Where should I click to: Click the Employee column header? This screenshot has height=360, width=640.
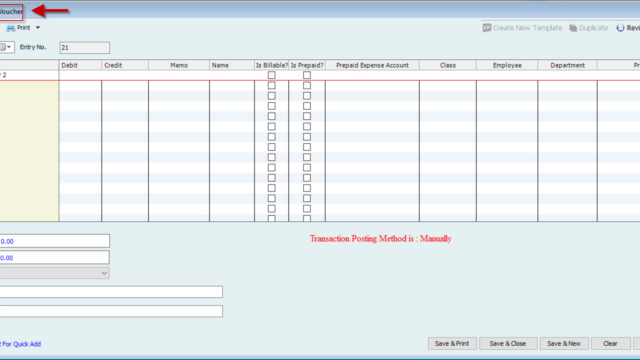507,65
